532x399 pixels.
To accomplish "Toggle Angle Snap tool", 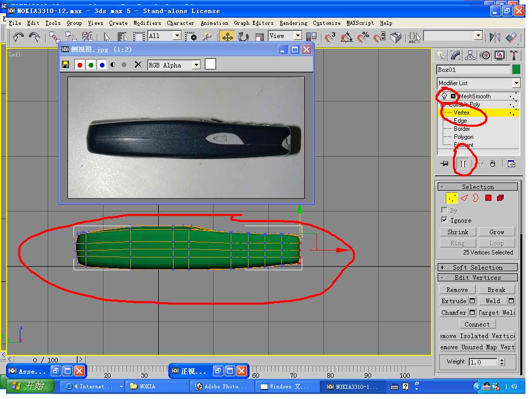I will pyautogui.click(x=346, y=37).
